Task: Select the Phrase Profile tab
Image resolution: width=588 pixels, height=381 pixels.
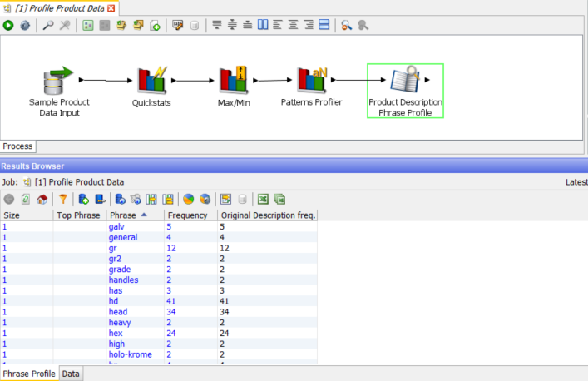Action: coord(28,374)
